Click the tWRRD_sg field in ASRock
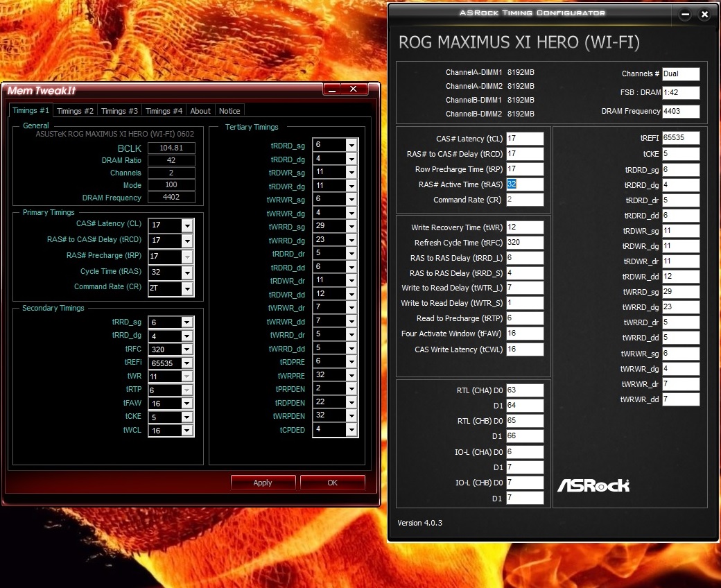The width and height of the screenshot is (721, 588). click(681, 292)
